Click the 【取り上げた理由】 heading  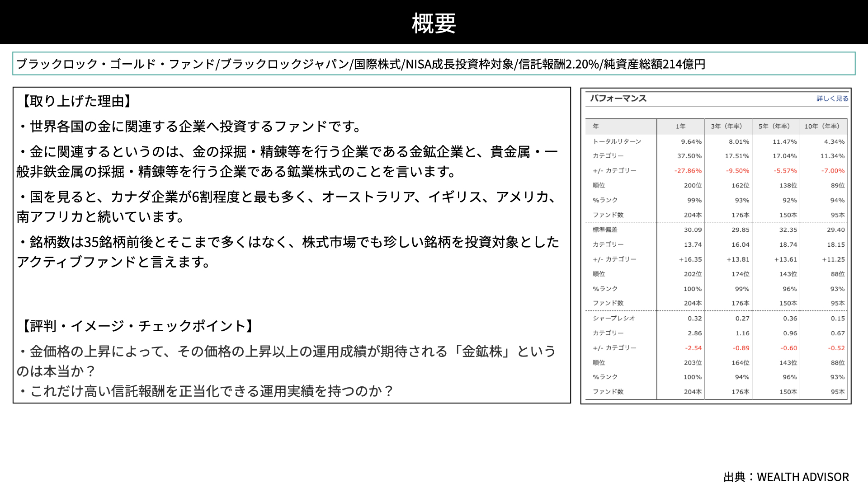coord(76,101)
